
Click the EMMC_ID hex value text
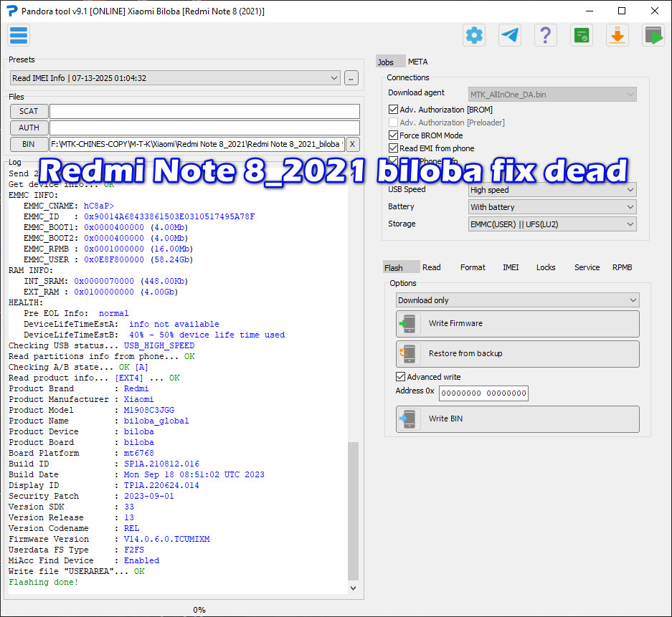(169, 216)
